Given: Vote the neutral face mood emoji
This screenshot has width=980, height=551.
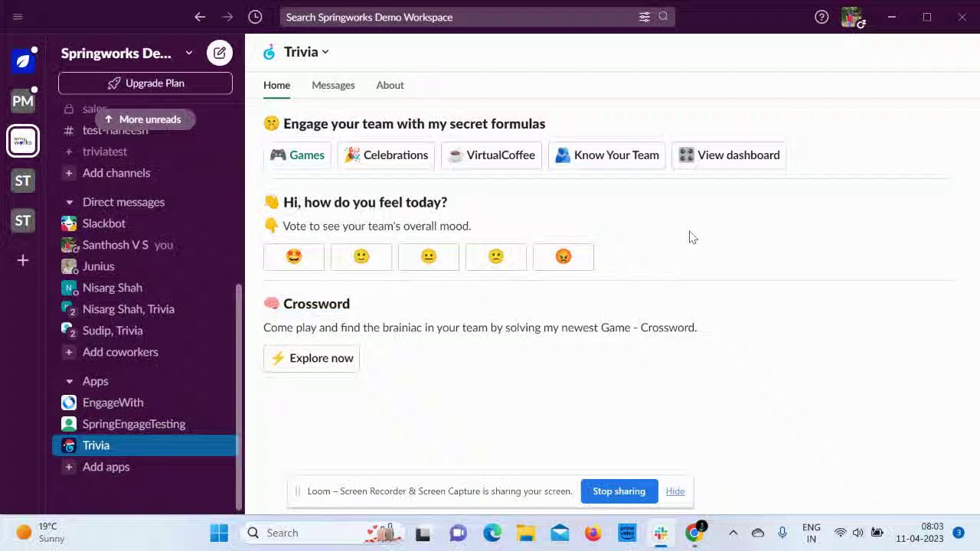Looking at the screenshot, I should (429, 257).
